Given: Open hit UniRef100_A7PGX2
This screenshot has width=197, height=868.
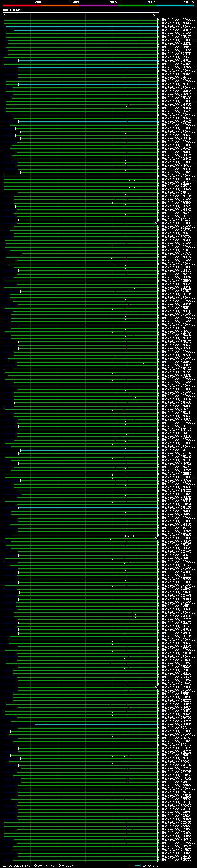Looking at the screenshot, I should pyautogui.click(x=177, y=23).
